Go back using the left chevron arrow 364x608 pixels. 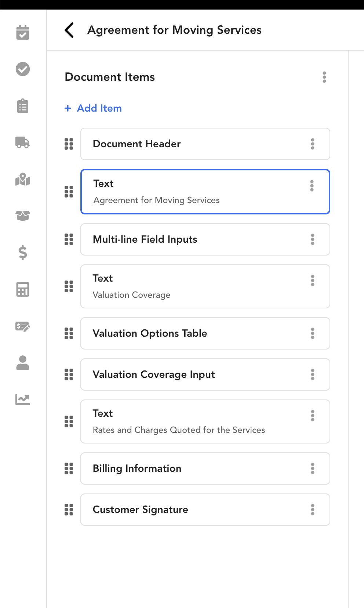pos(69,30)
